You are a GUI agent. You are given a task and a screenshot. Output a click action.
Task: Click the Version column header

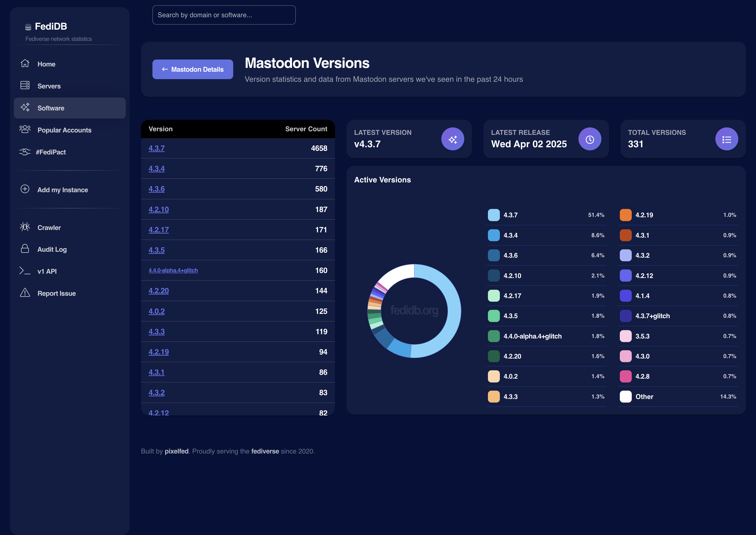click(160, 129)
